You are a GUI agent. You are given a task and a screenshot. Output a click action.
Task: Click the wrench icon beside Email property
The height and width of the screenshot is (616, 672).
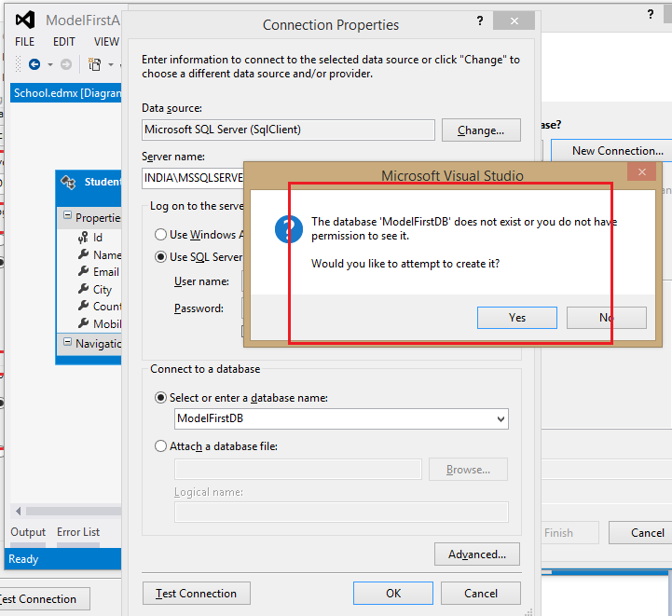83,271
